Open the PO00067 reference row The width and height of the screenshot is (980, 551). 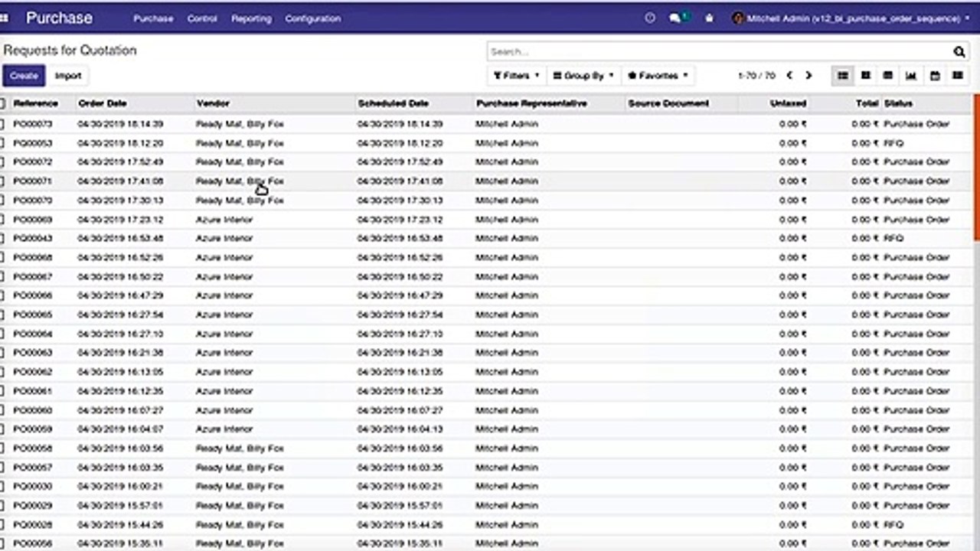32,276
